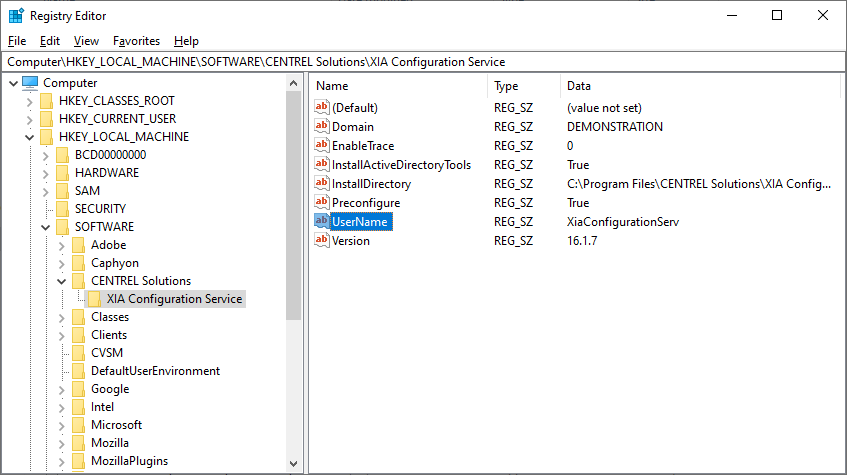Viewport: 847px width, 475px height.
Task: Click the tree scrollbar down arrow
Action: pyautogui.click(x=293, y=464)
